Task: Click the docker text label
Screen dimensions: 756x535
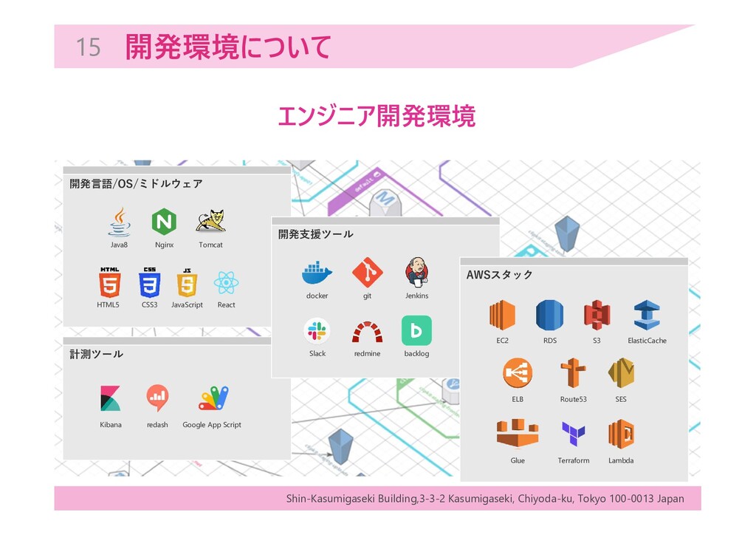Action: (317, 296)
